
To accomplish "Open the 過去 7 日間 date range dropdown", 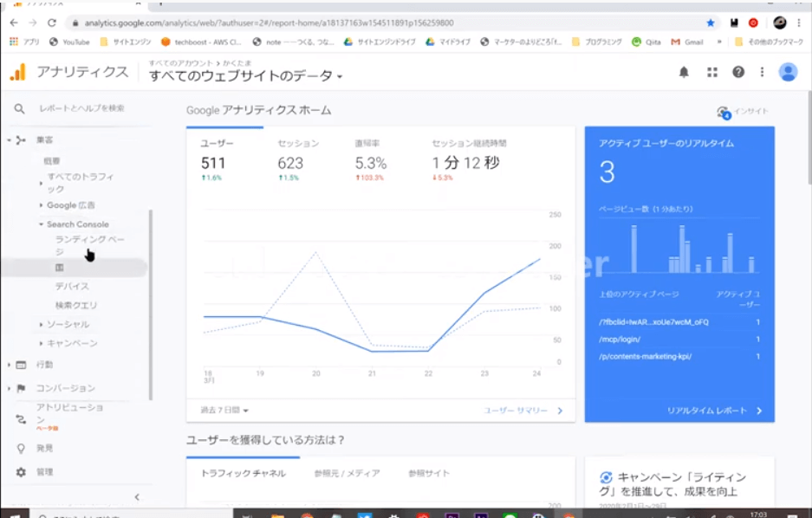I will point(224,411).
